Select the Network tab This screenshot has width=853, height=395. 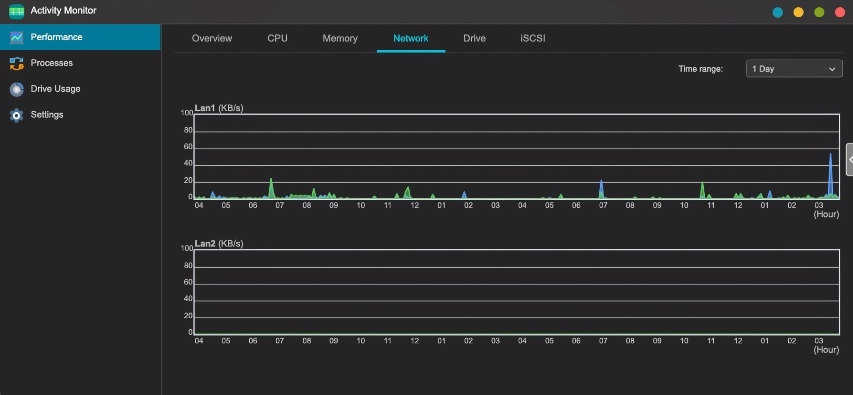[411, 39]
